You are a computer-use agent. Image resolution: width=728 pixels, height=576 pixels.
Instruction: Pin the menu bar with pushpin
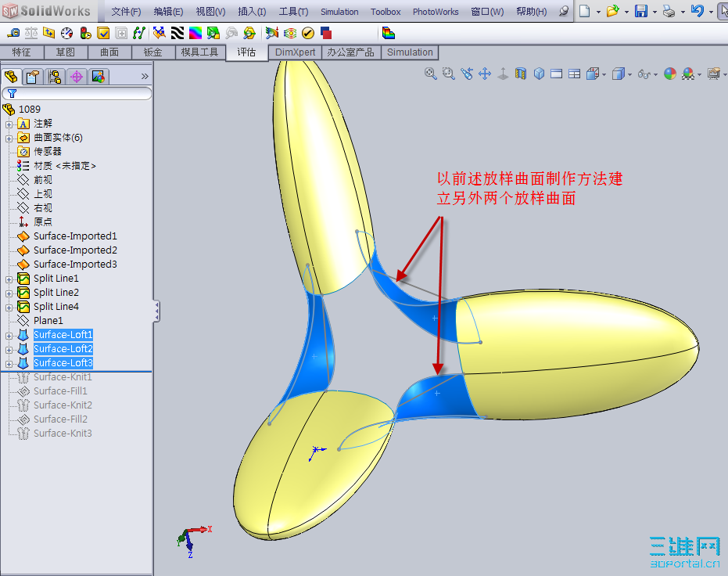563,11
